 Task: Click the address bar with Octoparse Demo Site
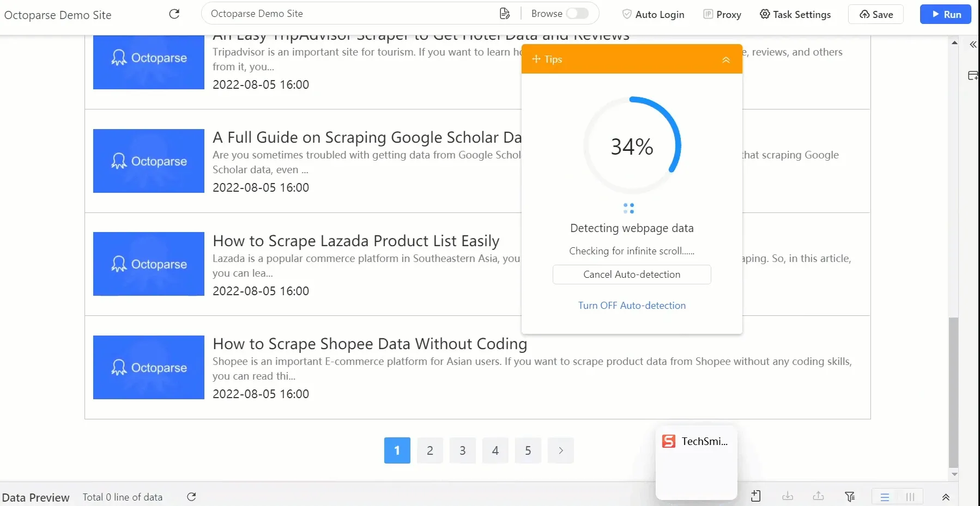pyautogui.click(x=349, y=14)
